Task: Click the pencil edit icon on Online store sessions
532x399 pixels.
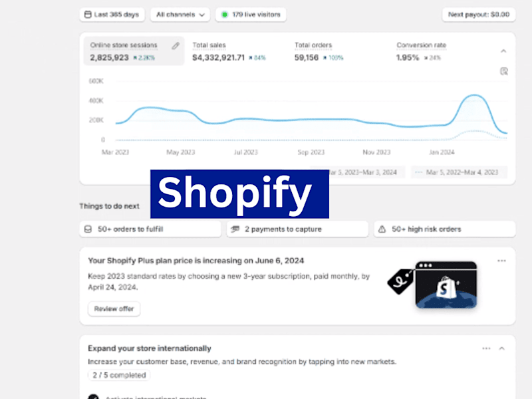Action: point(176,46)
